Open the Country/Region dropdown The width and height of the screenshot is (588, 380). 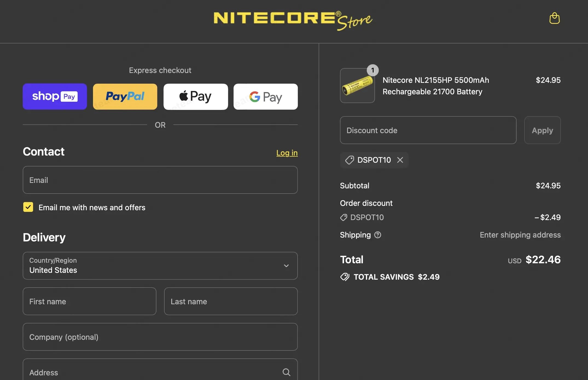point(160,266)
